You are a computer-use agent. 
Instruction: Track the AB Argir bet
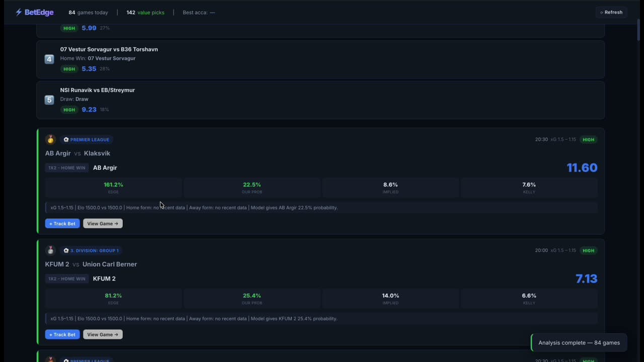tap(62, 223)
